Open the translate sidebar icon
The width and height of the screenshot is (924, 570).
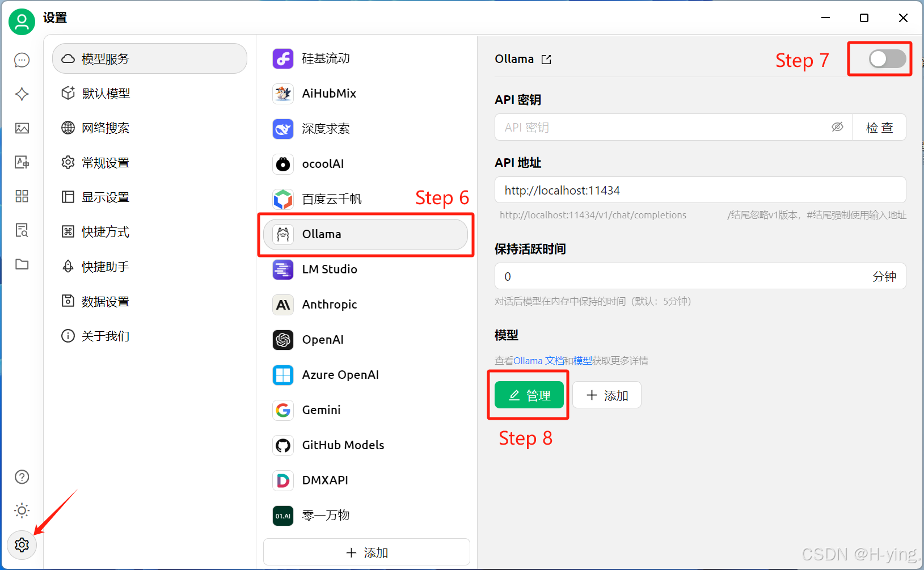tap(22, 162)
